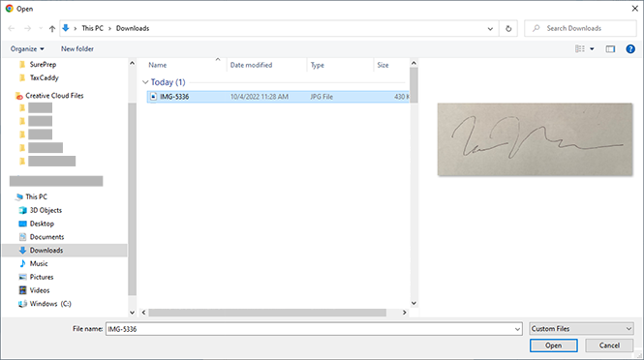The image size is (644, 360).
Task: Change the view layout icon
Action: point(579,48)
